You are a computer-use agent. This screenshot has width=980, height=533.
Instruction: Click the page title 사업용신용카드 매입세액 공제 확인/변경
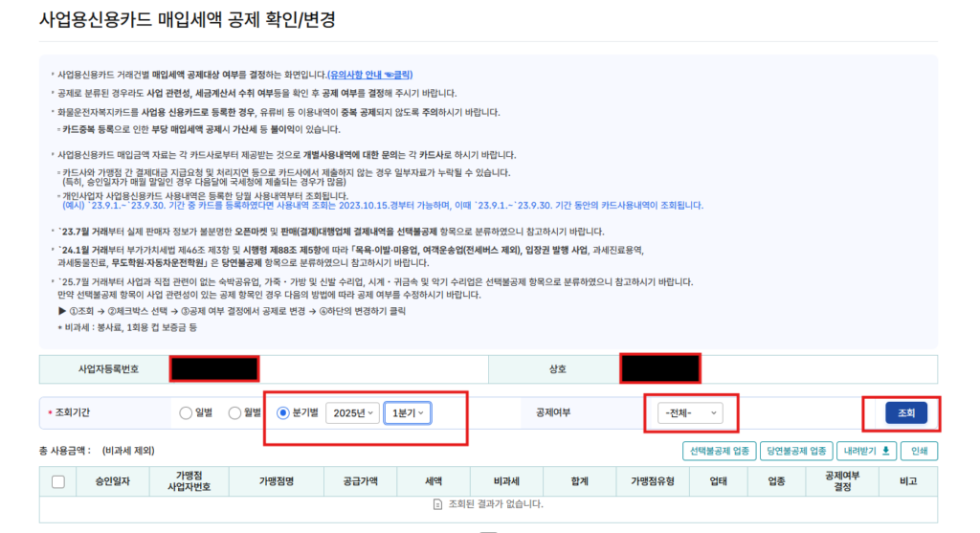pyautogui.click(x=188, y=19)
